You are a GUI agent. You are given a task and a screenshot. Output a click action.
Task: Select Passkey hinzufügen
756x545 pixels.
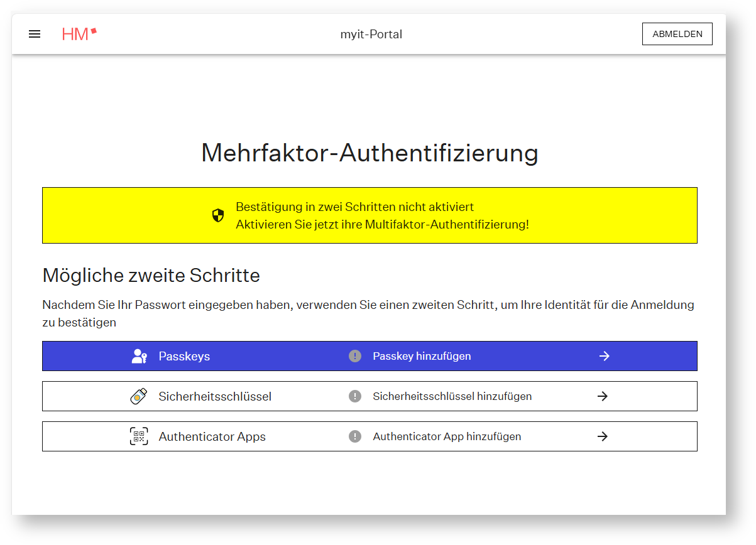[x=422, y=356]
